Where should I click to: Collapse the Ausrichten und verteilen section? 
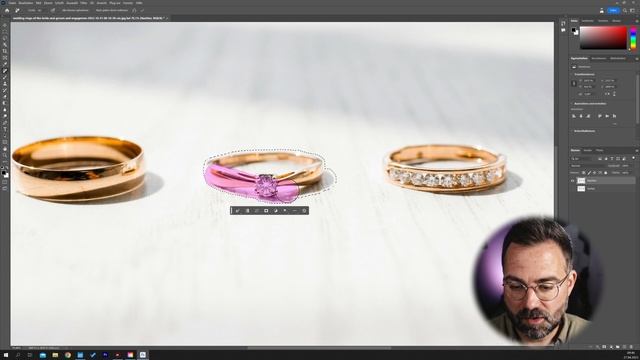[571, 104]
